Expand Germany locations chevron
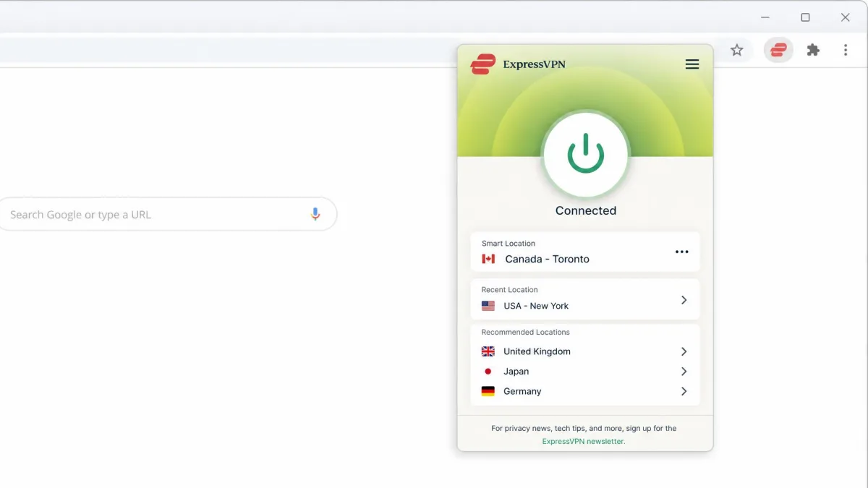 point(684,391)
